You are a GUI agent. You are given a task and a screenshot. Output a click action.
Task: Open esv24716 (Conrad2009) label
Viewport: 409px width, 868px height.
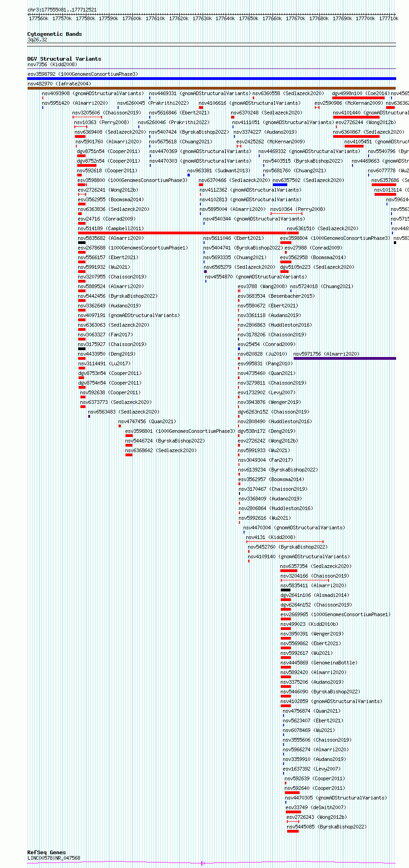point(107,219)
